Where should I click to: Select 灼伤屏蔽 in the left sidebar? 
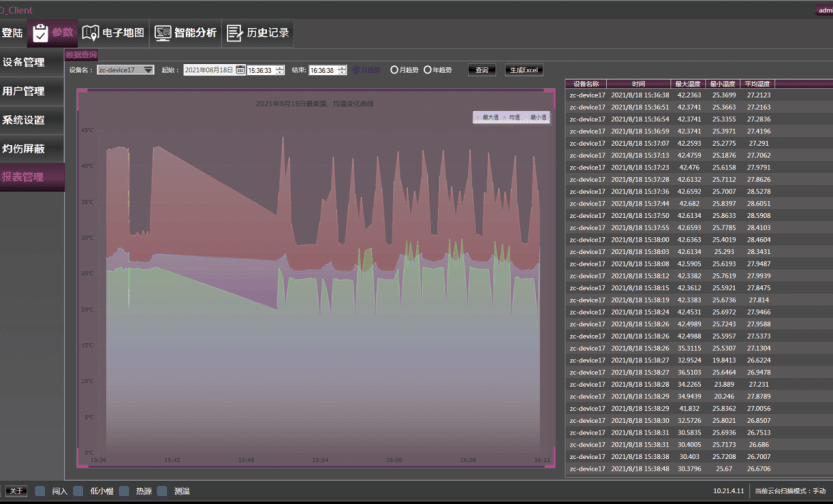pos(24,148)
